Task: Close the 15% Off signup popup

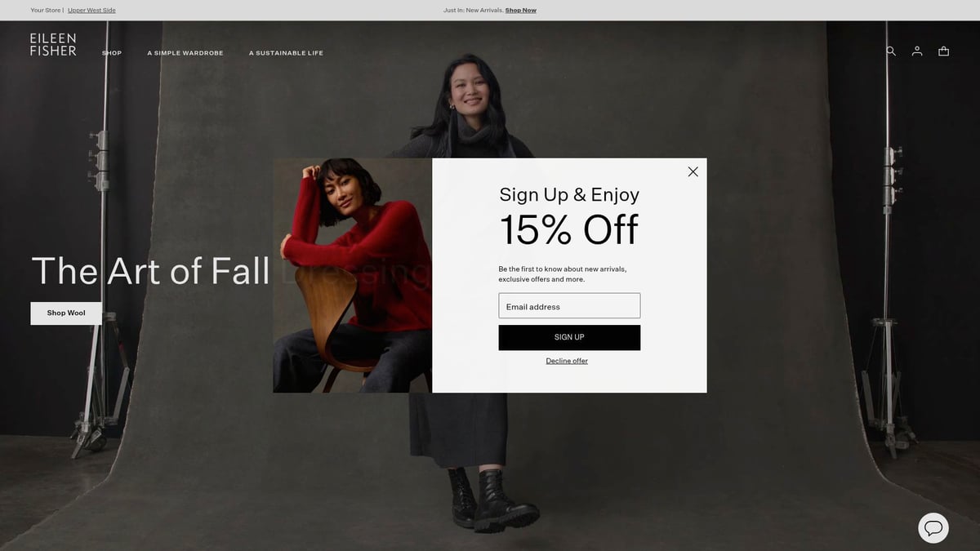Action: [693, 171]
